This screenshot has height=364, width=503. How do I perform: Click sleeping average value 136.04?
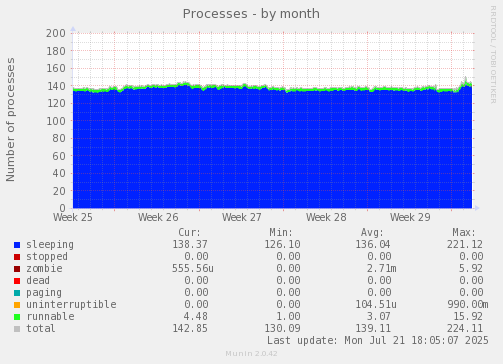point(373,244)
